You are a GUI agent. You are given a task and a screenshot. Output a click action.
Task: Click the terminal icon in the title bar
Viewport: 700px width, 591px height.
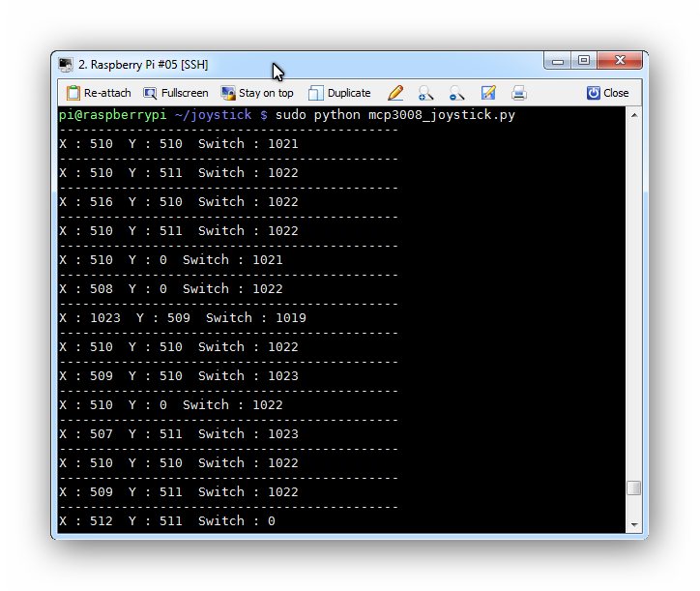(66, 65)
